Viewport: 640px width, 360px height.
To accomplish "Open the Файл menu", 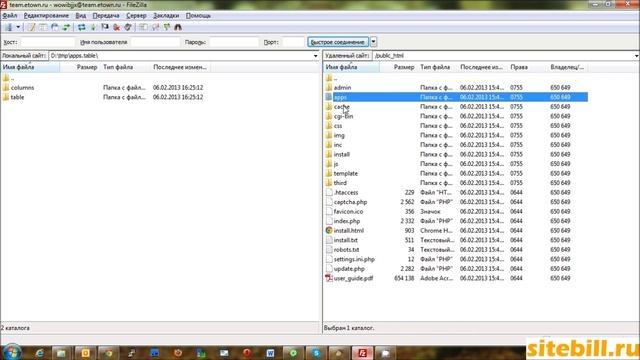I will point(10,16).
